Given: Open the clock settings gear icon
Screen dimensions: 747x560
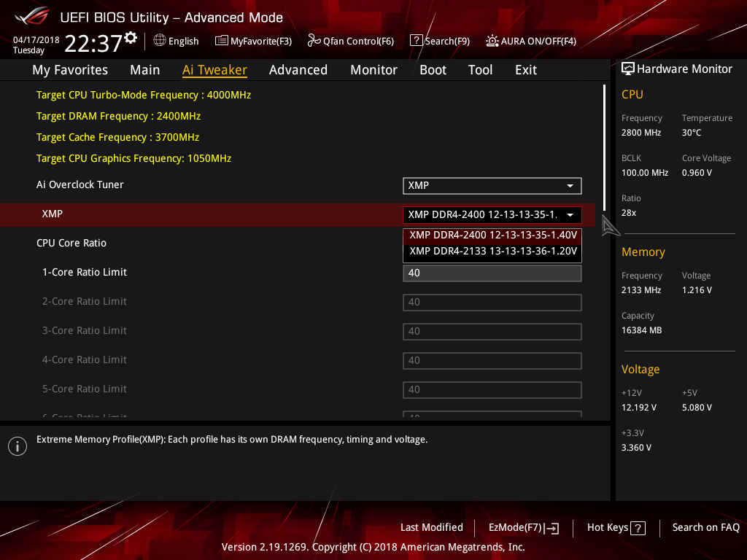Looking at the screenshot, I should [131, 38].
